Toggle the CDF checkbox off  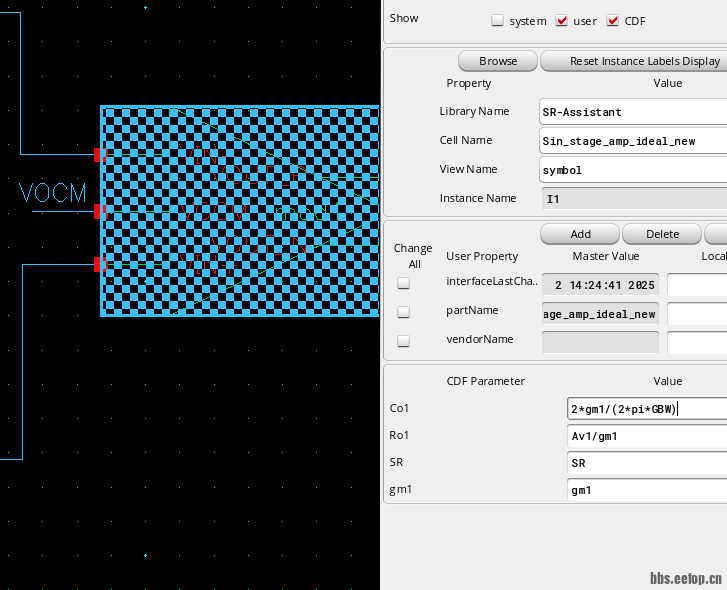click(613, 21)
